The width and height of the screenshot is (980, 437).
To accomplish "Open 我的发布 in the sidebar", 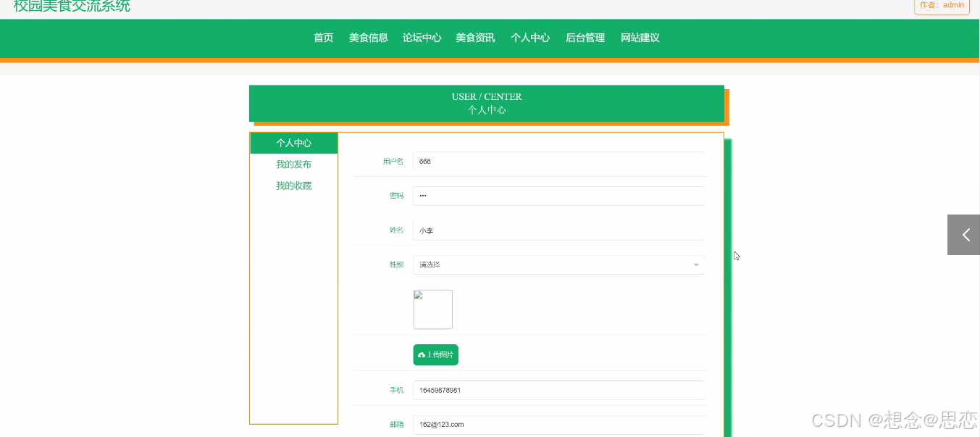I will pos(294,165).
